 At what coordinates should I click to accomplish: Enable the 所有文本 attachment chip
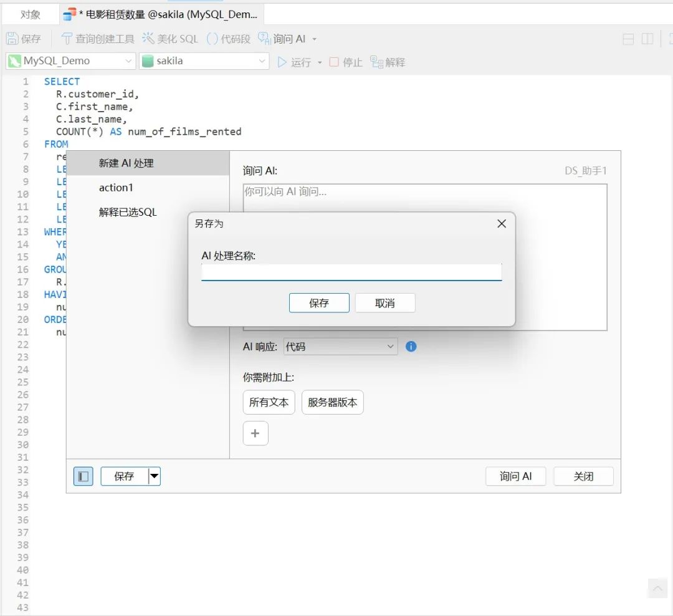click(x=269, y=402)
